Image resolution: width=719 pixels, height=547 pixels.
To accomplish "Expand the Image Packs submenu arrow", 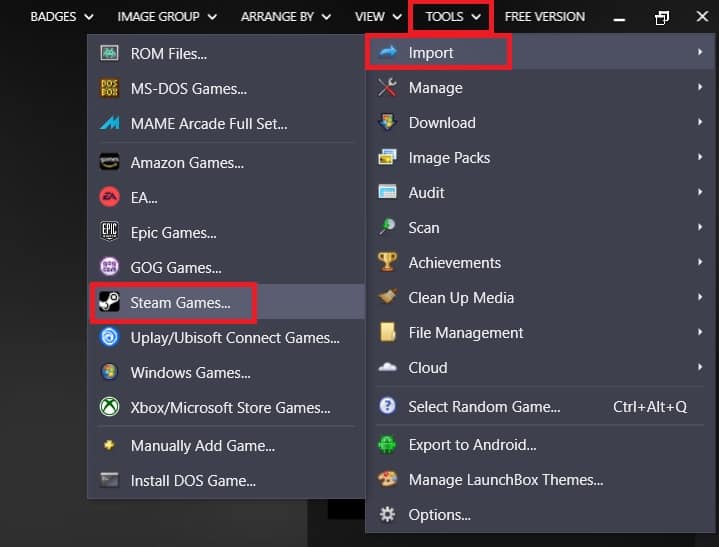I will (x=700, y=157).
